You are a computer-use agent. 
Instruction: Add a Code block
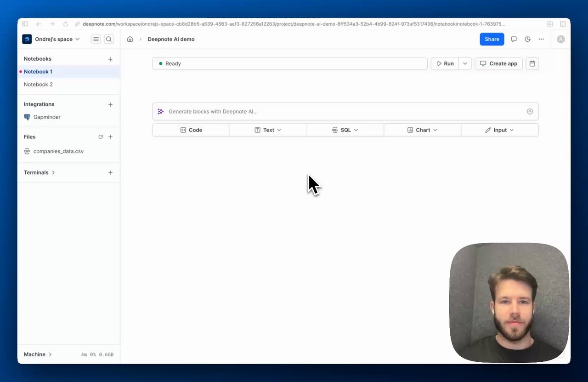pyautogui.click(x=191, y=130)
